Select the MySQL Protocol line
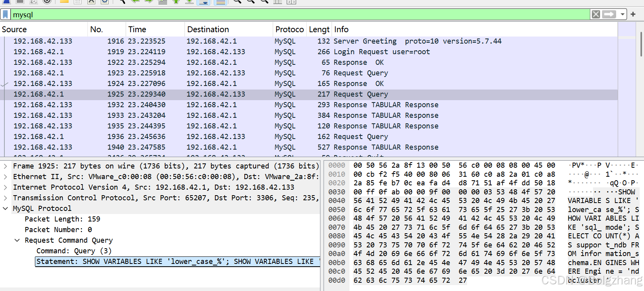 (x=42, y=209)
